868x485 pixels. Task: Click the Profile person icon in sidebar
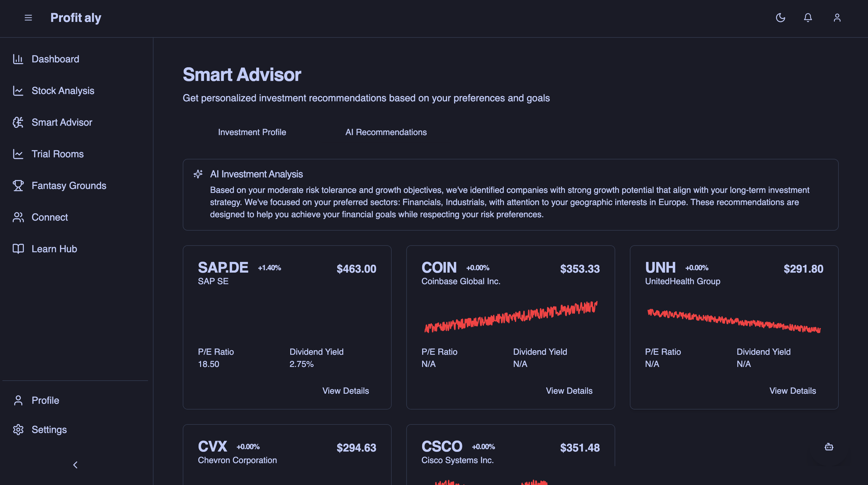click(x=18, y=400)
